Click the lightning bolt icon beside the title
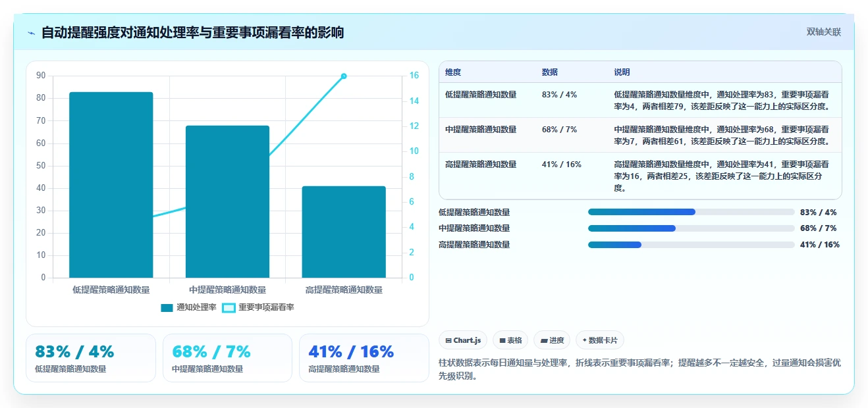 pyautogui.click(x=31, y=33)
